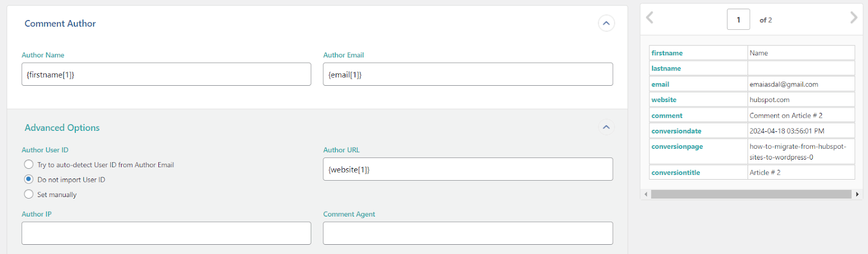Click left arrow of horizontal scrollbar

pos(646,194)
